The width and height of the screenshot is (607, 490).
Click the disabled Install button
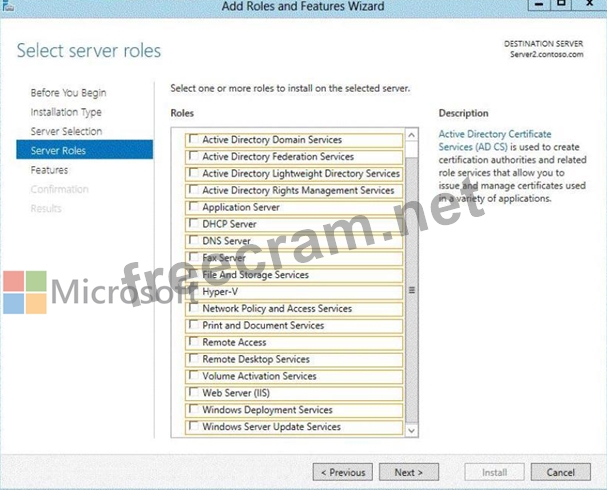pos(494,472)
